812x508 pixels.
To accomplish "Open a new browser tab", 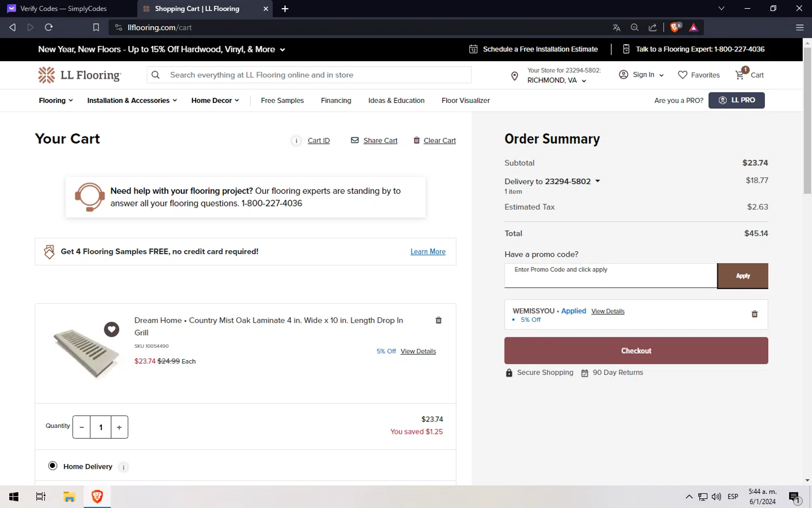I will coord(285,9).
